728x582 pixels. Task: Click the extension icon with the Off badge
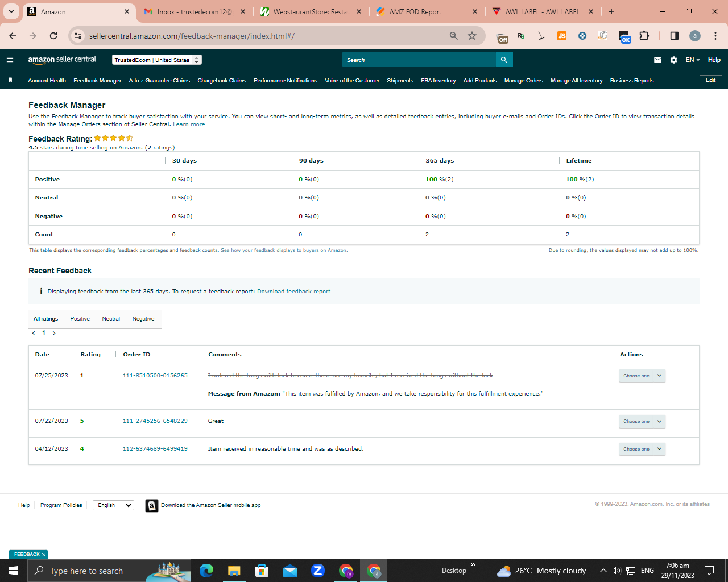click(x=503, y=37)
